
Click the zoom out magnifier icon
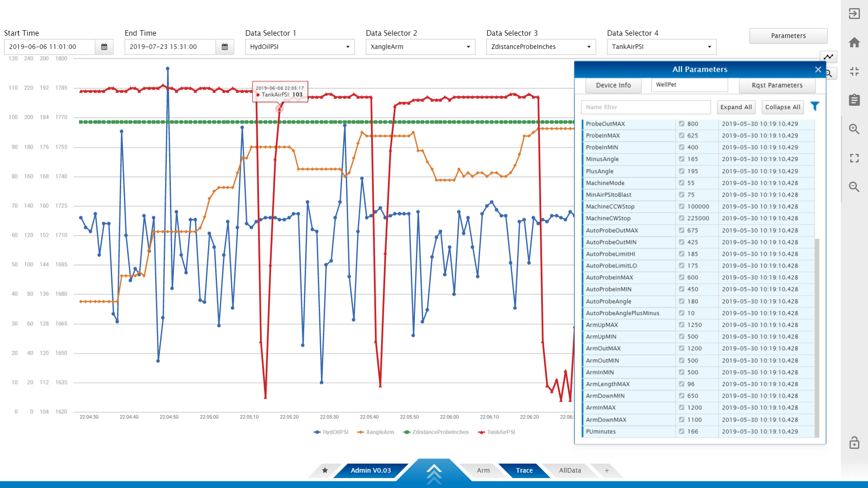click(x=854, y=187)
